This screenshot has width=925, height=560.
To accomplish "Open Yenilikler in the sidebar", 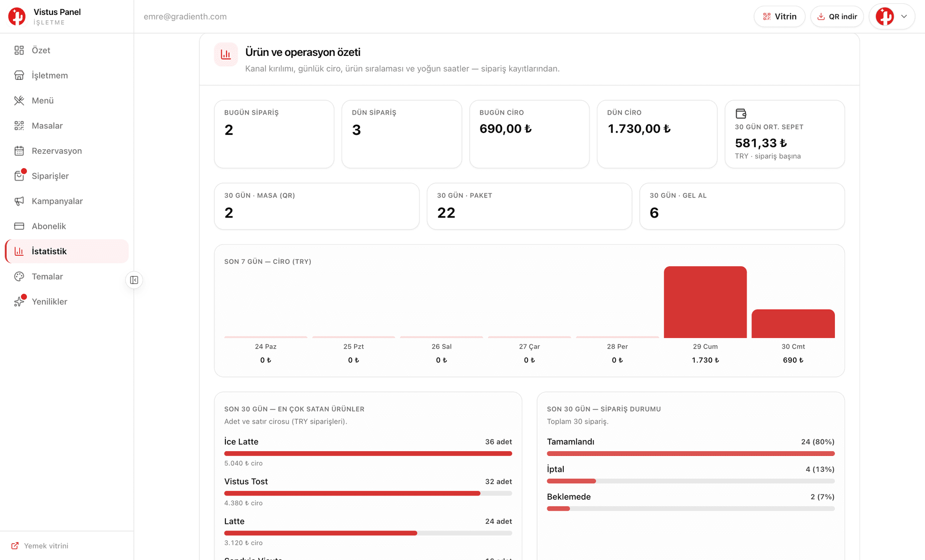I will click(x=67, y=301).
